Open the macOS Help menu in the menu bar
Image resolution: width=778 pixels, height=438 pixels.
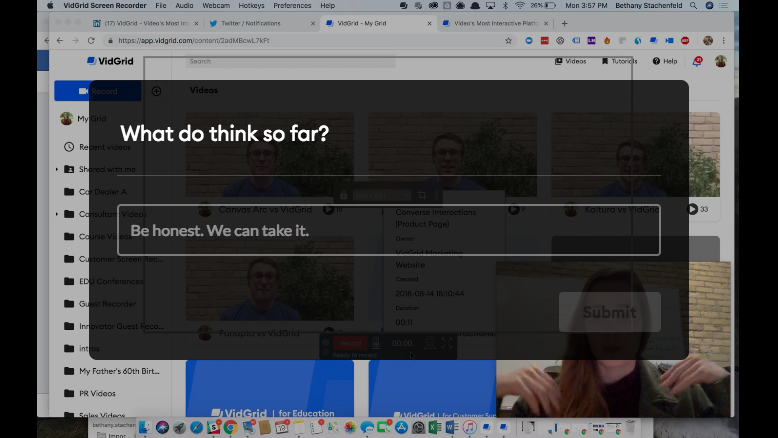(327, 5)
